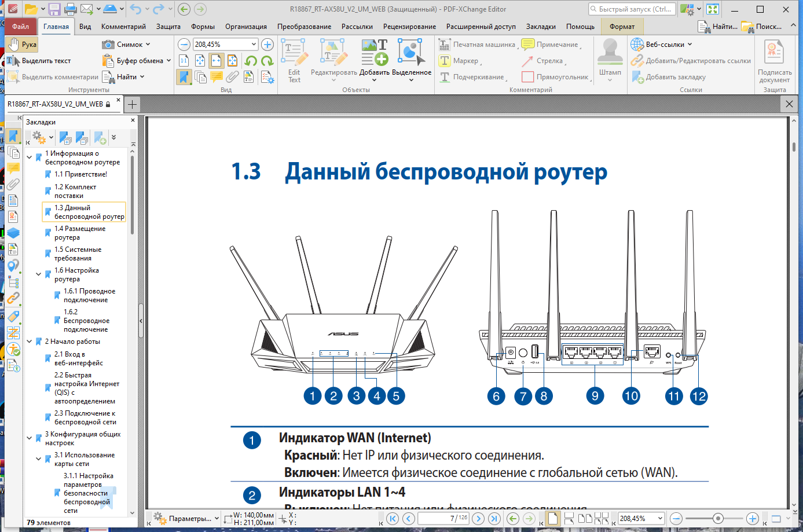Click the save floppy disk icon

54,9
